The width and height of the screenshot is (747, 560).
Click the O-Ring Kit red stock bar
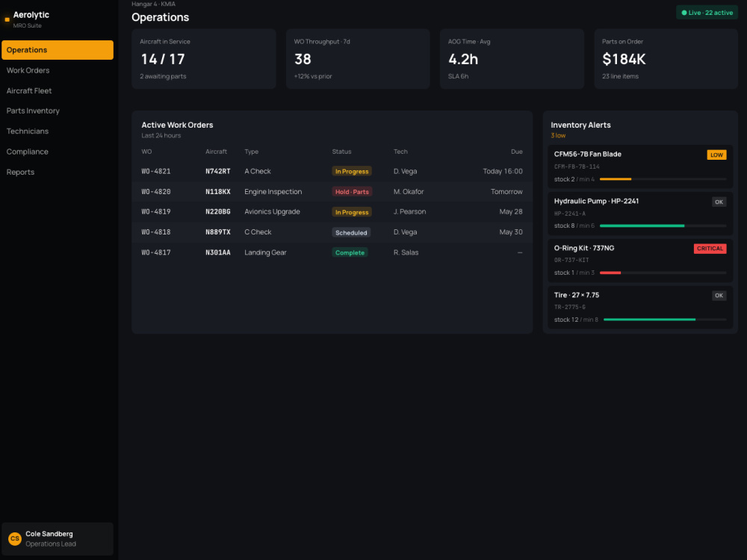coord(663,273)
